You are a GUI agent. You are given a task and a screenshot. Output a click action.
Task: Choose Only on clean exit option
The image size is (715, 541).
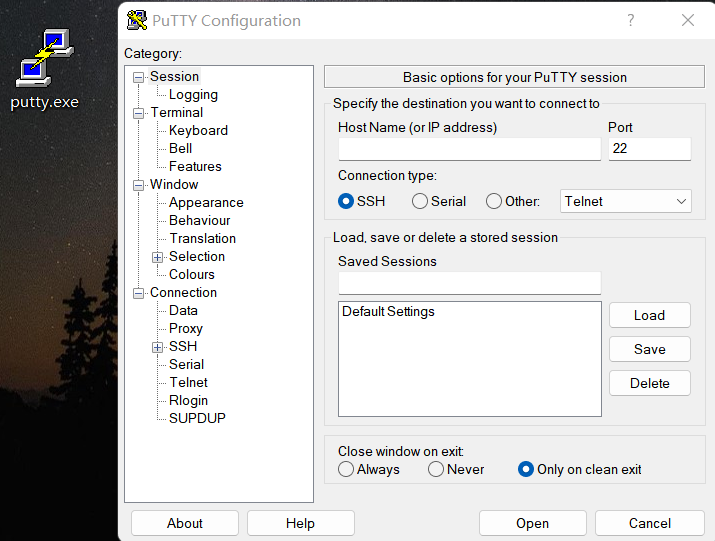click(x=580, y=469)
